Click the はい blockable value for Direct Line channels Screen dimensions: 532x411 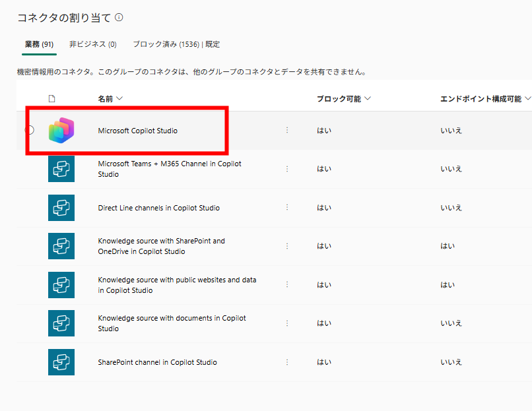click(x=324, y=208)
